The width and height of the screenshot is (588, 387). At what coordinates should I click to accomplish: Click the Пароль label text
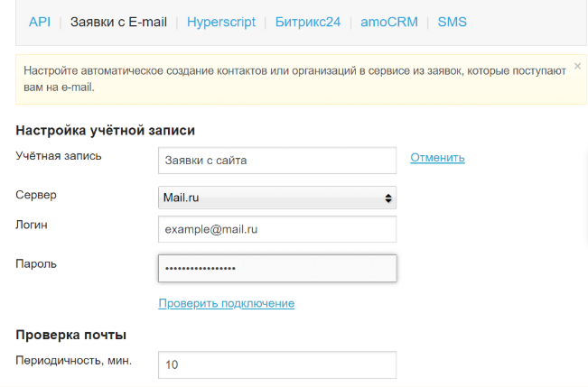(37, 263)
